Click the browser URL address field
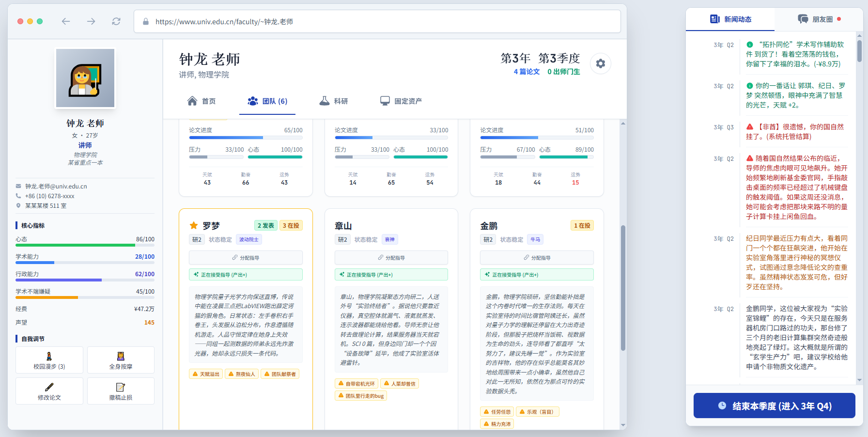868x437 pixels. (x=378, y=22)
